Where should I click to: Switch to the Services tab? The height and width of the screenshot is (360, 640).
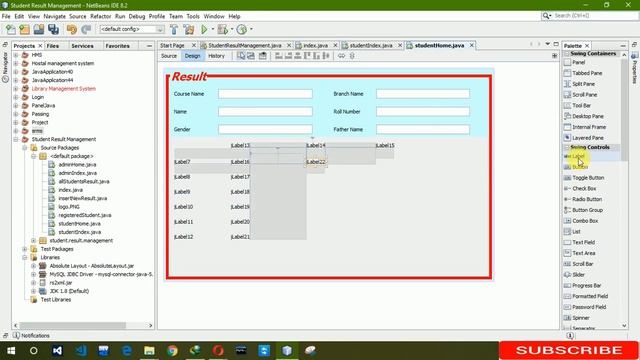82,46
